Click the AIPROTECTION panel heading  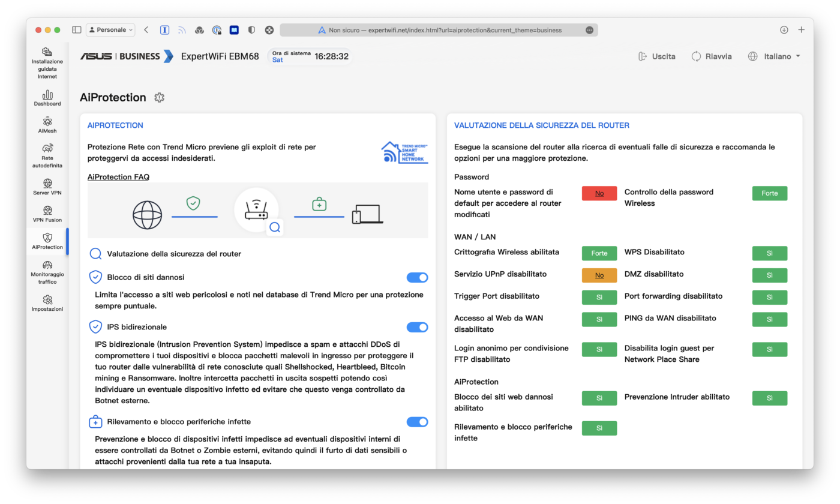click(115, 125)
